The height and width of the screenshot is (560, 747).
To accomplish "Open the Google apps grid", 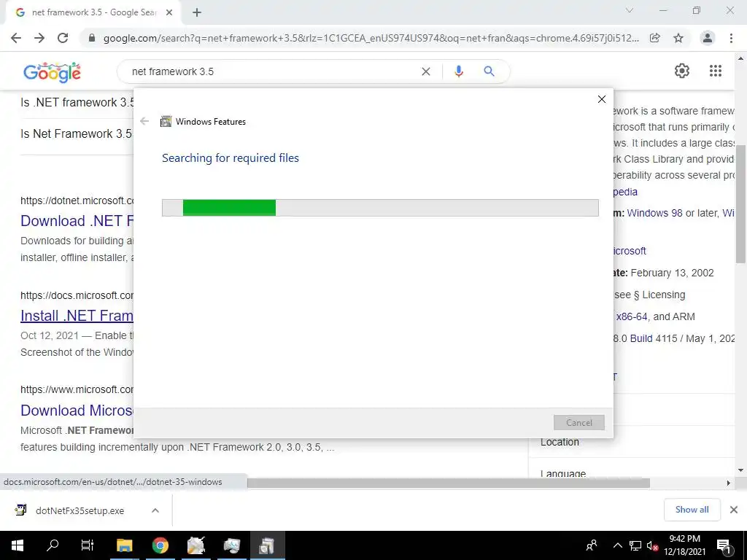I will (x=716, y=71).
